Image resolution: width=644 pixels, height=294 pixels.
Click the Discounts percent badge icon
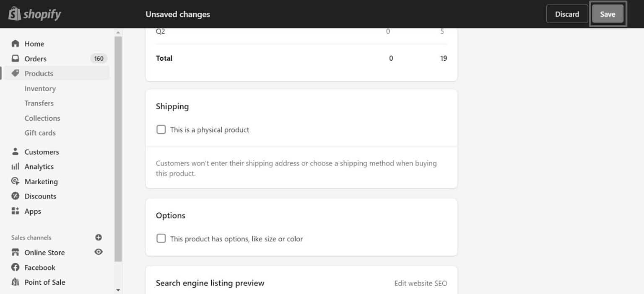(16, 196)
